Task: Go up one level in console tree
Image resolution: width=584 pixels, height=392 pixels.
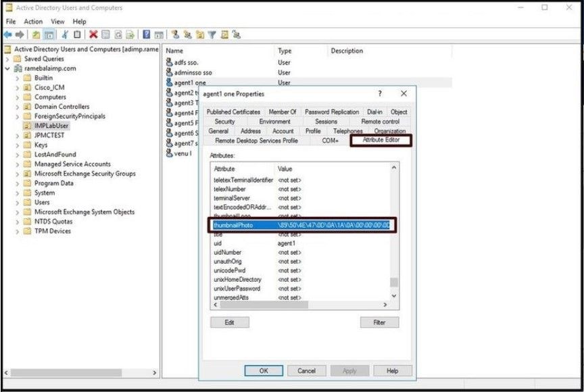Action: pyautogui.click(x=36, y=35)
